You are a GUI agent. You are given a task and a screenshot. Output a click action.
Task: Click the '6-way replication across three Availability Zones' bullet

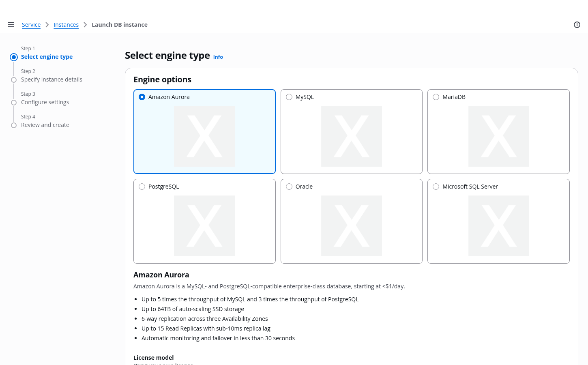pyautogui.click(x=205, y=319)
